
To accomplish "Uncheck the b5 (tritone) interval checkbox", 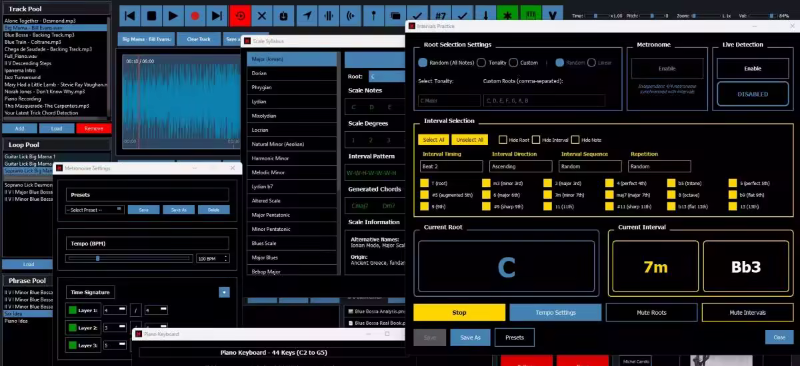I will (671, 183).
